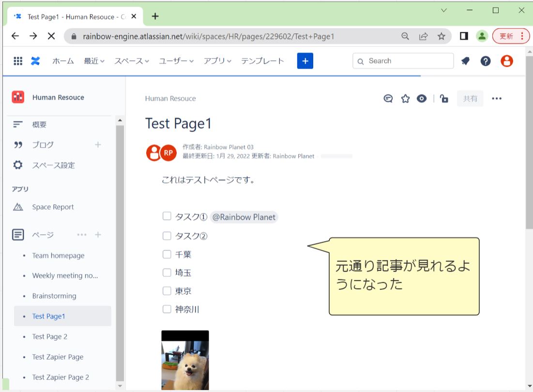Toggle the watch page eye icon
533x392 pixels.
(x=422, y=99)
